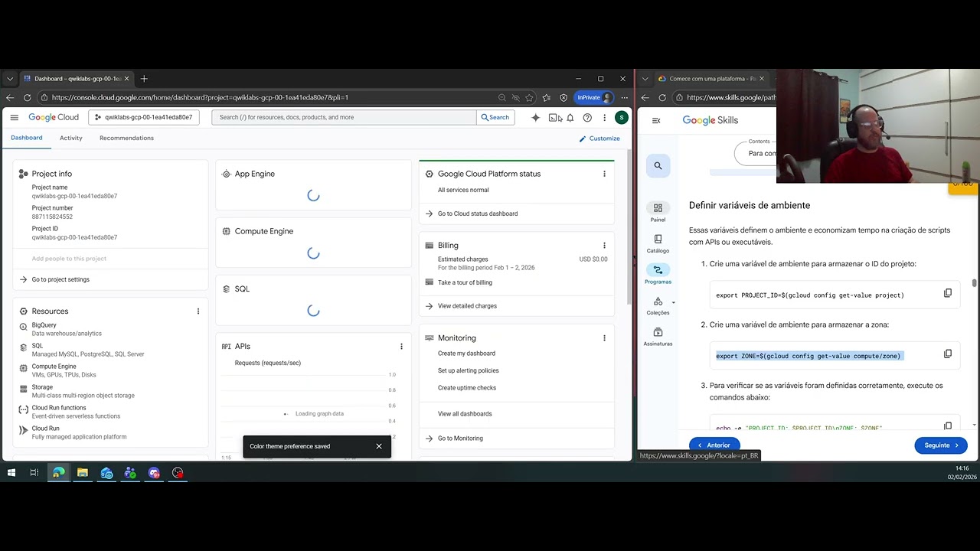Click the InPrivate profile badge
The width and height of the screenshot is (980, 551).
click(x=594, y=97)
